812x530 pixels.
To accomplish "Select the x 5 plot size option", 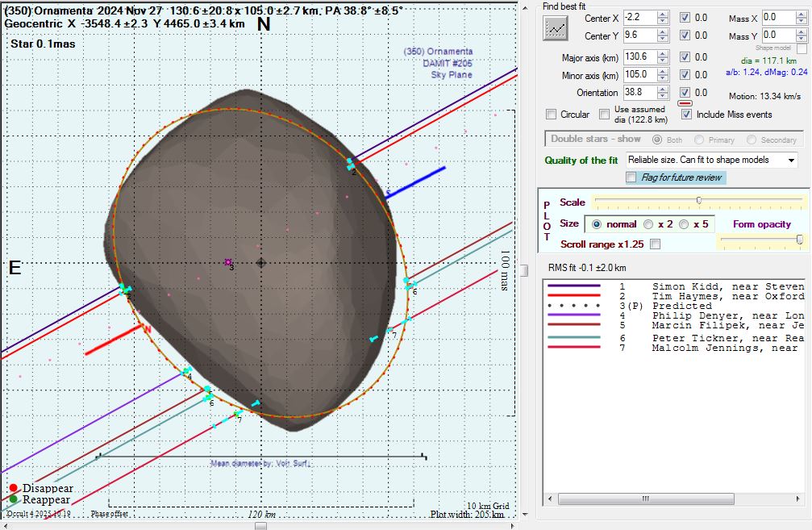I will [685, 224].
